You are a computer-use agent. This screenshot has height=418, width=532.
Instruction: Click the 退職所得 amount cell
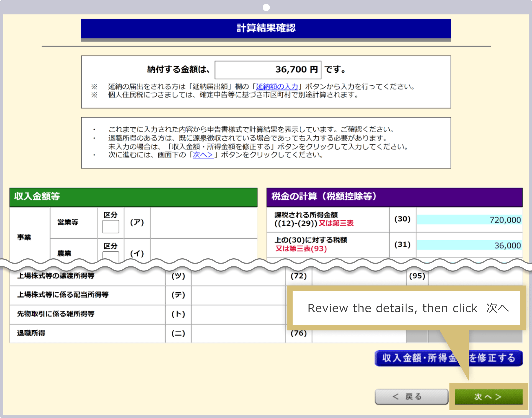click(238, 333)
